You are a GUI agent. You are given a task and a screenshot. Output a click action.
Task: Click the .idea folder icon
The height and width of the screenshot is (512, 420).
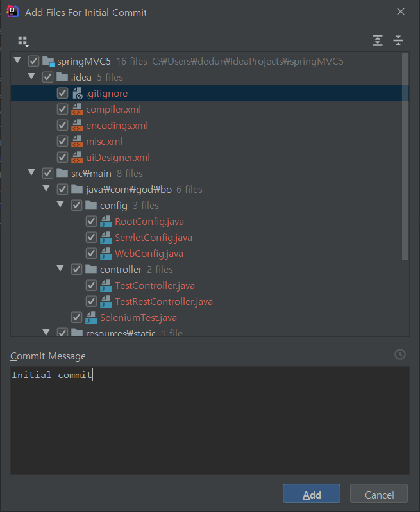click(x=62, y=77)
